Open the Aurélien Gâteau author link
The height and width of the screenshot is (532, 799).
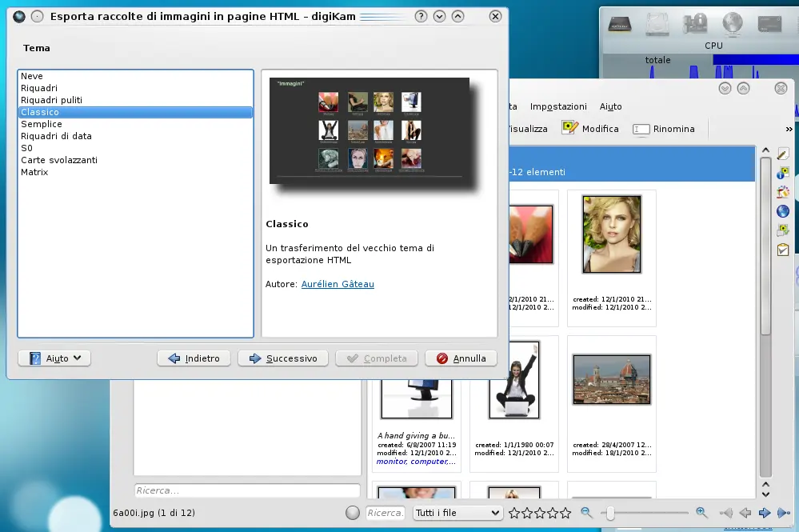click(x=338, y=284)
